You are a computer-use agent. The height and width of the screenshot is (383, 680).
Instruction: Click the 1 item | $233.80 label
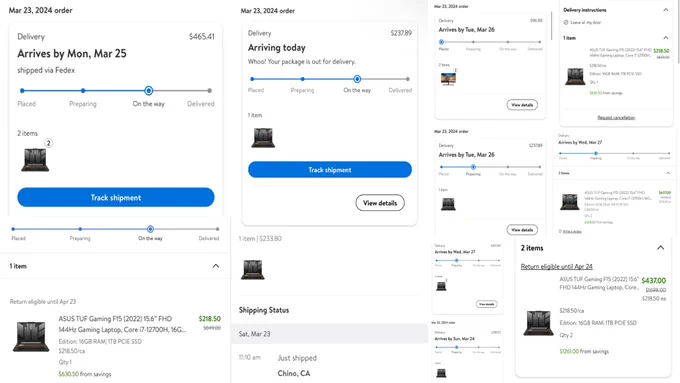pos(260,239)
